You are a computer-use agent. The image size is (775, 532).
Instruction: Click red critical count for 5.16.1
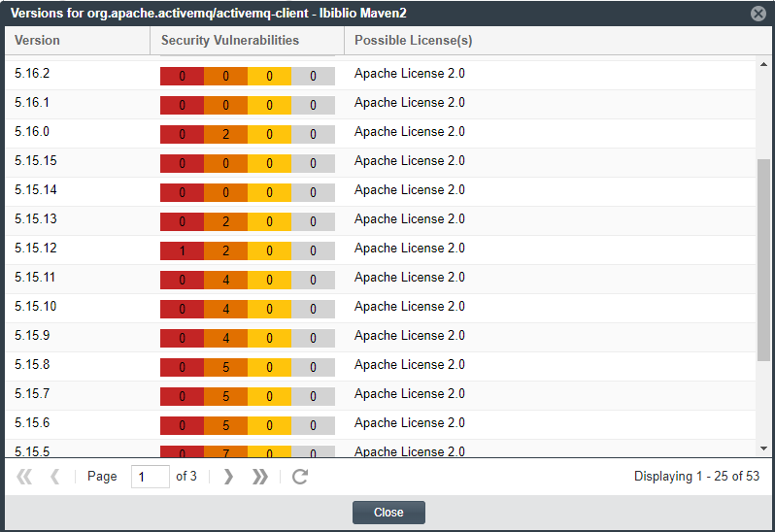pos(182,105)
